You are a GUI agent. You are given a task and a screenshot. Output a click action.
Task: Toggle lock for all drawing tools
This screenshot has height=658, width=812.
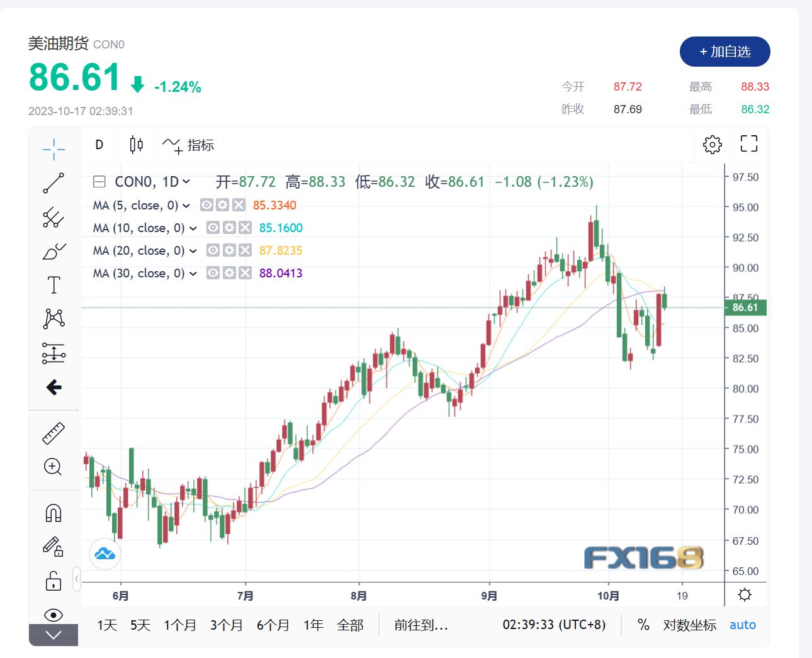click(x=54, y=580)
